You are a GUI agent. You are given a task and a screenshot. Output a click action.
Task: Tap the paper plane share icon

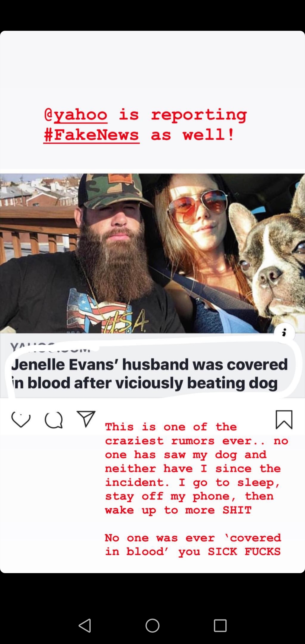[x=86, y=419]
